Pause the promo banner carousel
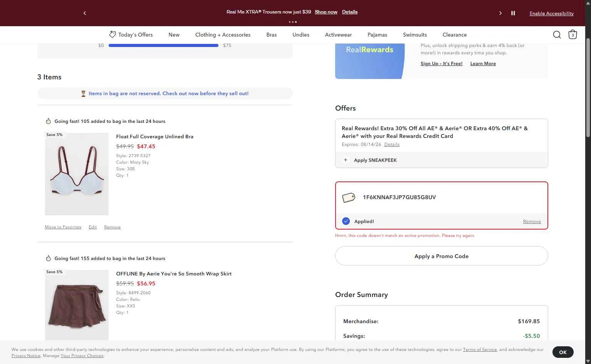Image resolution: width=591 pixels, height=364 pixels. click(513, 13)
